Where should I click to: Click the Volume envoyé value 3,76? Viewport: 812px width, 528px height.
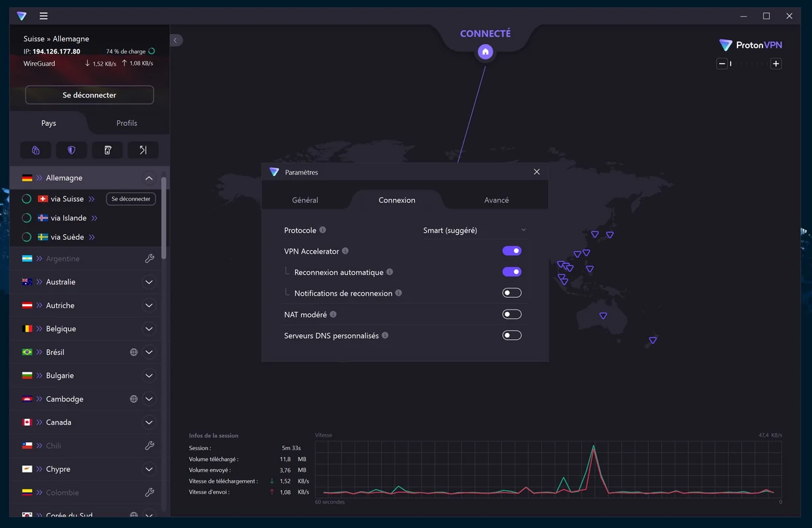(x=285, y=470)
